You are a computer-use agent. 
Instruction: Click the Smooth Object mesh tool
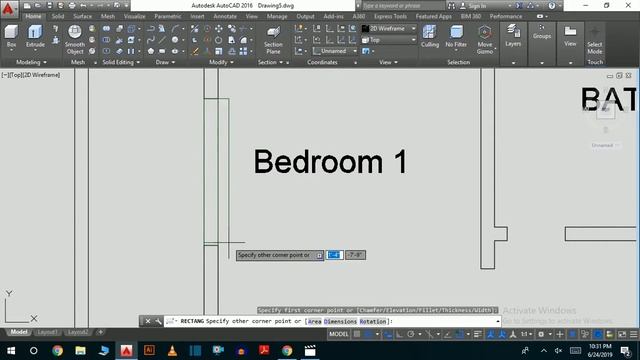click(x=75, y=40)
